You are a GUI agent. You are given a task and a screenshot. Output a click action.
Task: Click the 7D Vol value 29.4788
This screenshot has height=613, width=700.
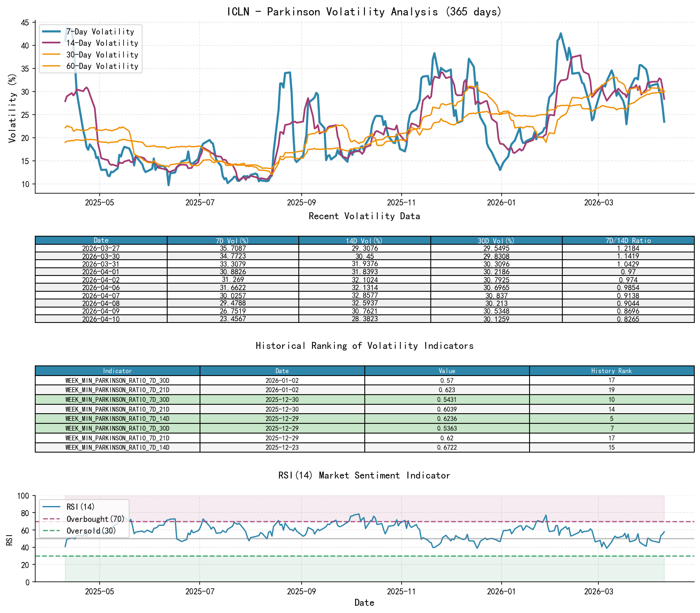[233, 303]
